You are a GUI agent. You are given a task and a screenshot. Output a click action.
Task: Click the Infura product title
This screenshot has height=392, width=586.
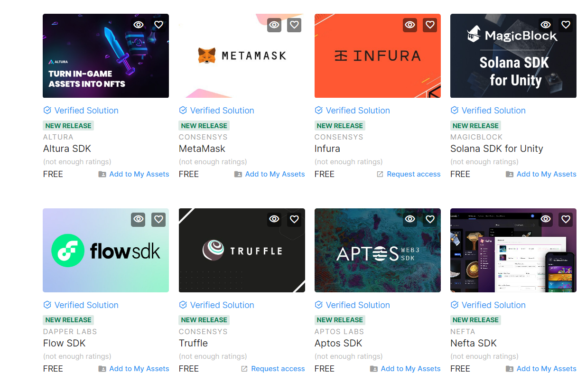coord(327,149)
